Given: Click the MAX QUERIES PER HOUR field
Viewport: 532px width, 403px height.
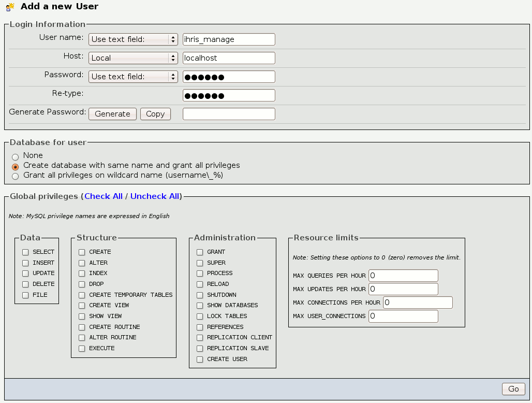Looking at the screenshot, I should (x=404, y=276).
